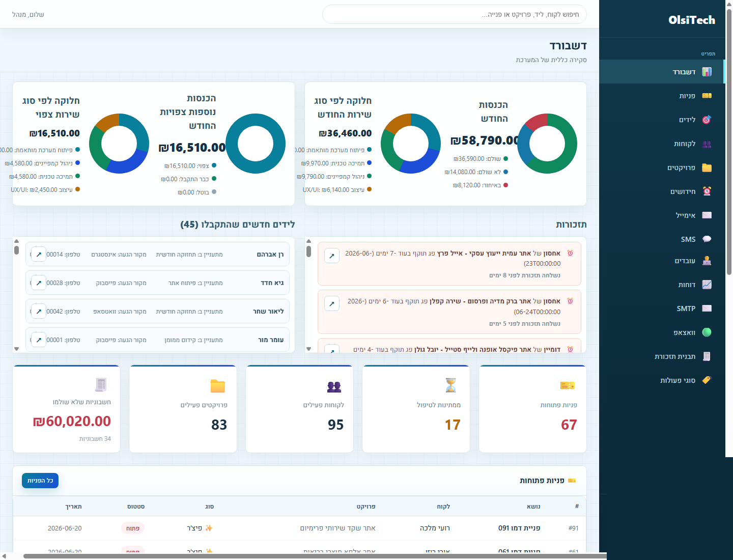Click the חידושים alarm clock icon
733x560 pixels.
tap(707, 191)
